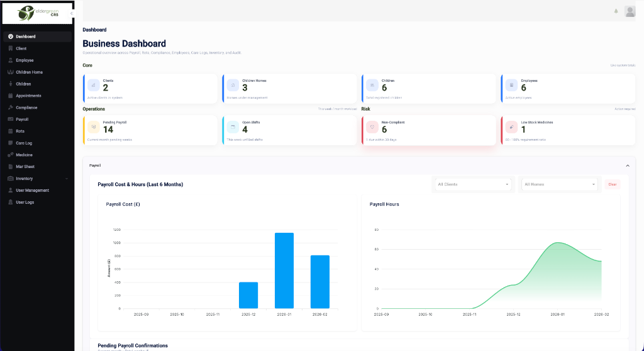Viewport: 644px width, 351px height.
Task: Click the Employee sidebar icon
Action: pos(11,60)
